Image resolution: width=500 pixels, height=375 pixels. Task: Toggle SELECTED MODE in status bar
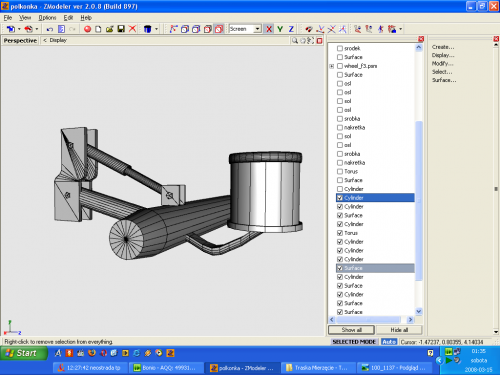(x=354, y=342)
